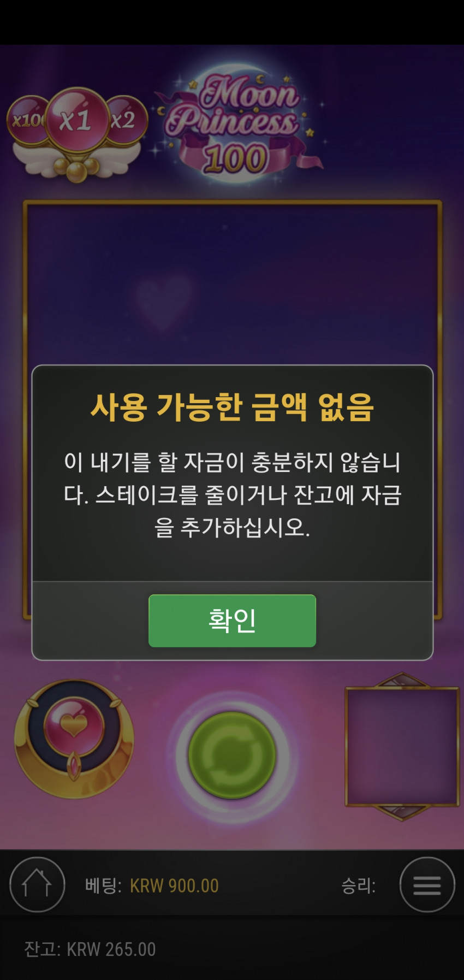This screenshot has height=980, width=464.
Task: Tap the green circular spin button
Action: click(232, 755)
